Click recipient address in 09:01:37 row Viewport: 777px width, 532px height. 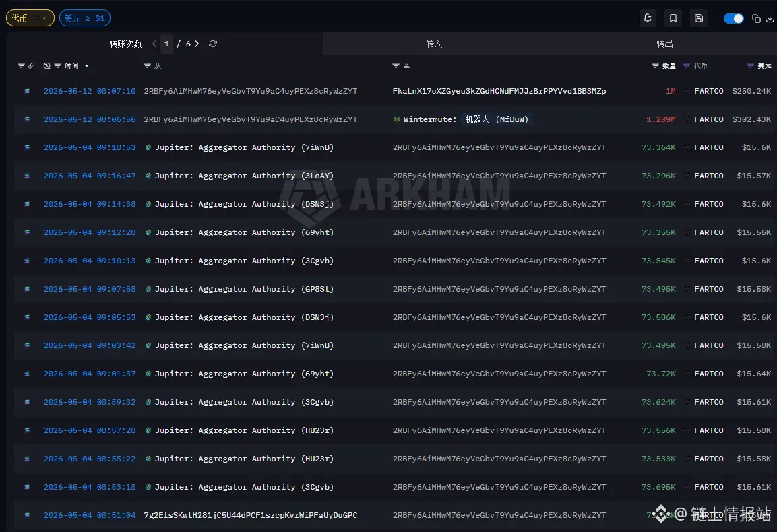pyautogui.click(x=499, y=374)
